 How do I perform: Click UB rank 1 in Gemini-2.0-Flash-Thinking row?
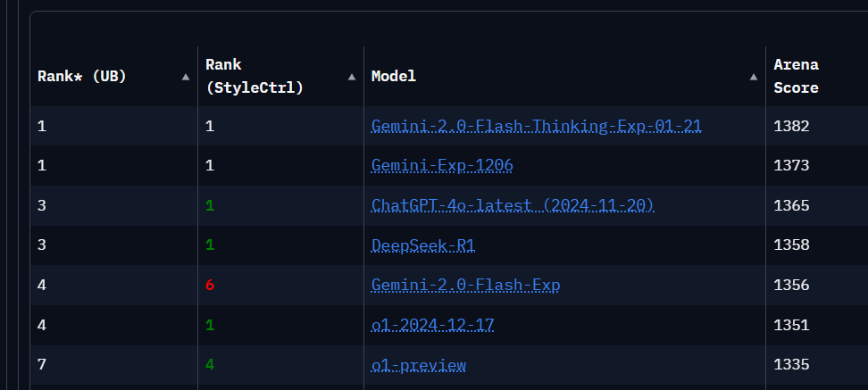click(x=41, y=126)
